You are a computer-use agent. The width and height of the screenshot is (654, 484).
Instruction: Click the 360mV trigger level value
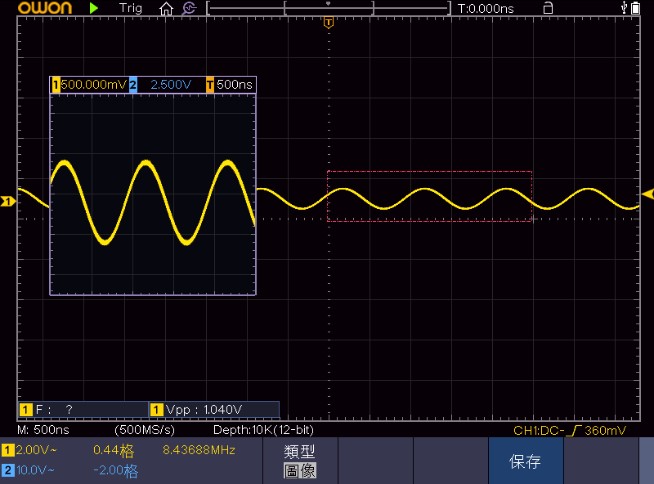[x=605, y=431]
